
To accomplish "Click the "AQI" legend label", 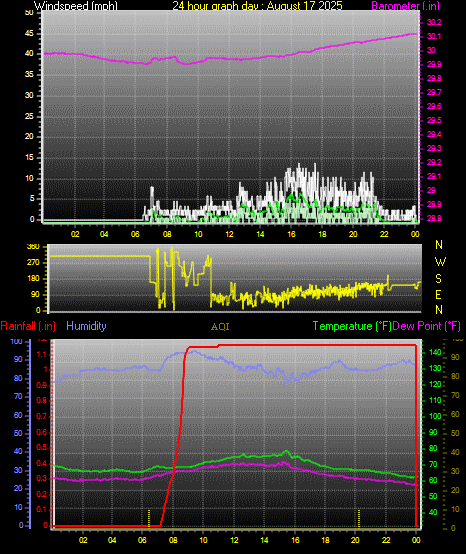I will coord(220,327).
